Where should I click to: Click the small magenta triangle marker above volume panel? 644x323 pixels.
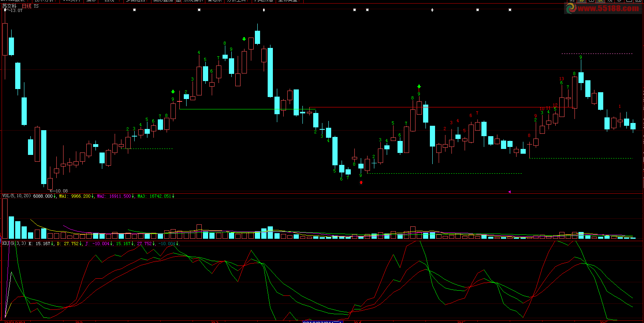pyautogui.click(x=509, y=192)
